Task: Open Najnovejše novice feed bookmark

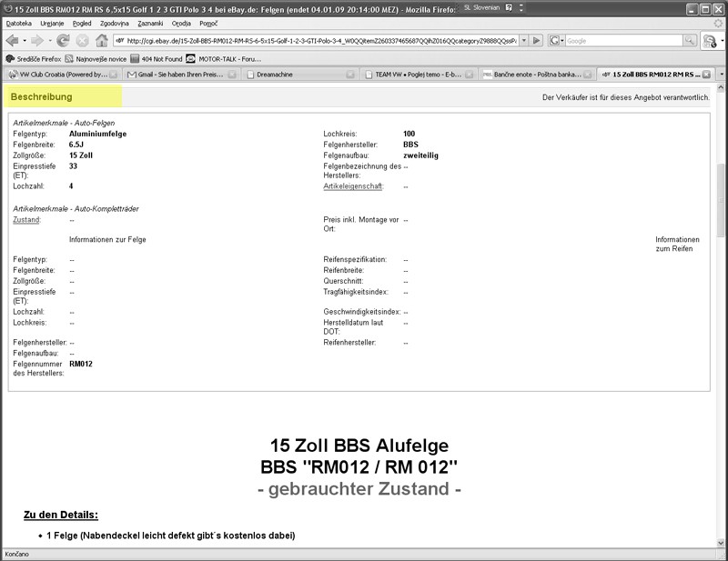Action: (96, 59)
